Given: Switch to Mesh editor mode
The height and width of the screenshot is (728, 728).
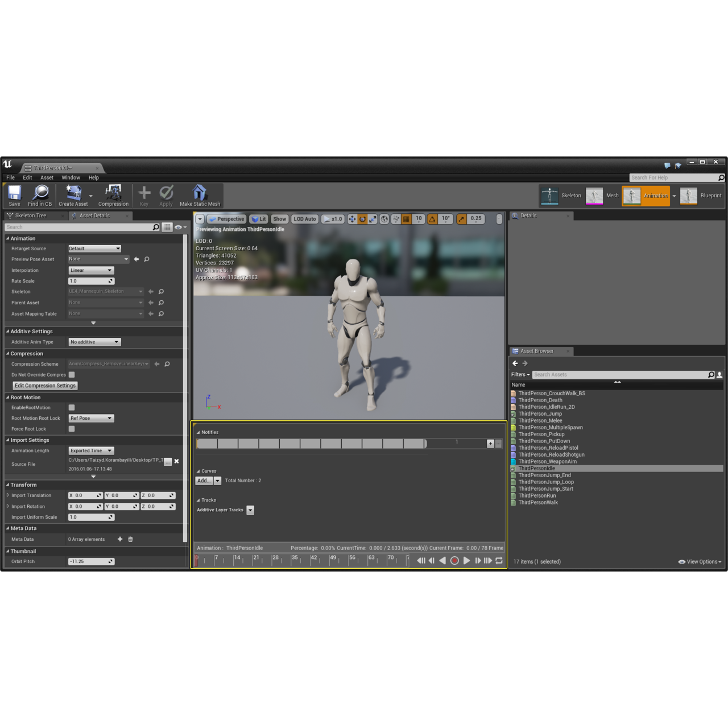Looking at the screenshot, I should [x=602, y=196].
